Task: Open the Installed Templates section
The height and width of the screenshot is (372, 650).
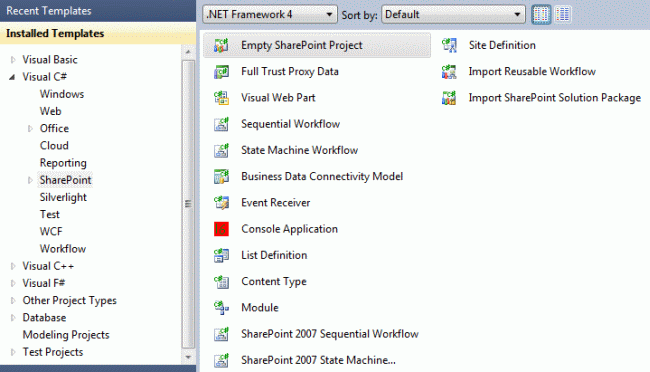Action: pos(98,33)
